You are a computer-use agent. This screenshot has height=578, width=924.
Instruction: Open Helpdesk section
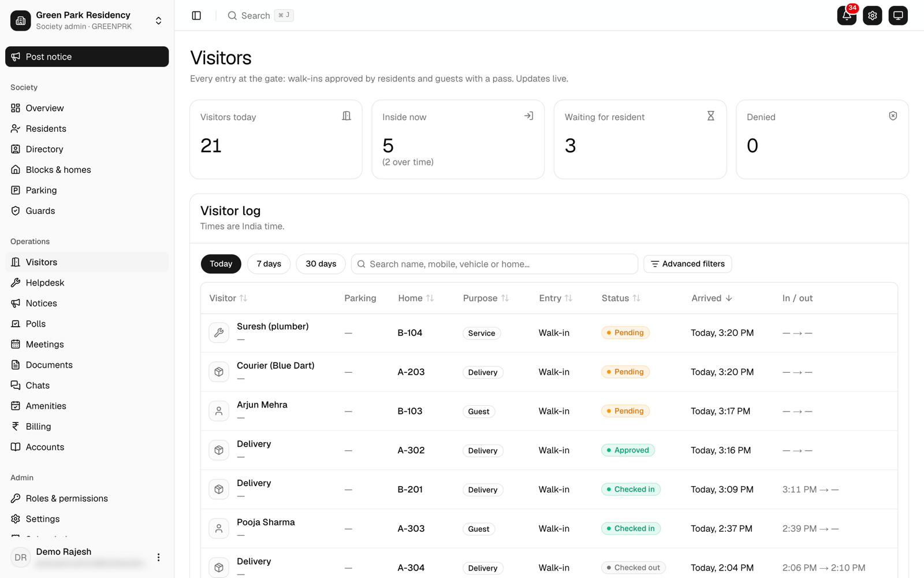click(x=87, y=283)
